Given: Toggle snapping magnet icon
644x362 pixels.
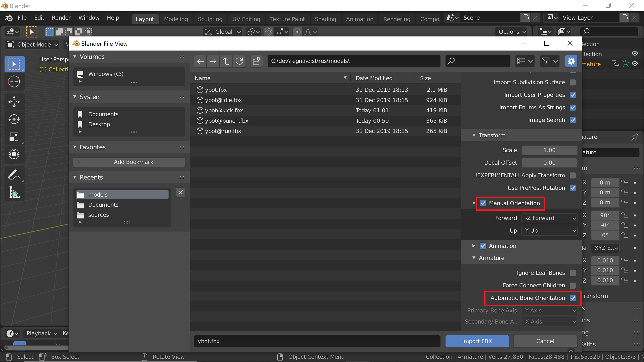Looking at the screenshot, I should pos(268,32).
